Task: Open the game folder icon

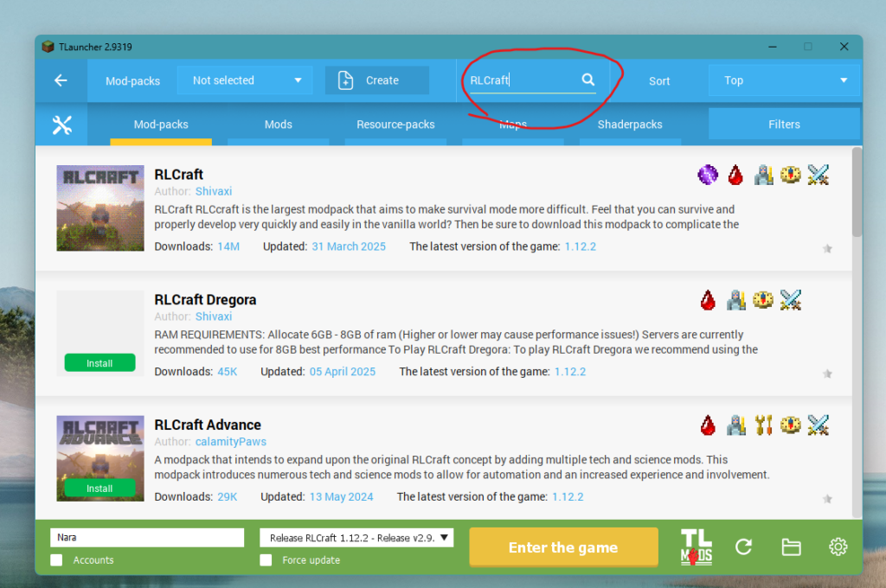Action: pos(790,546)
